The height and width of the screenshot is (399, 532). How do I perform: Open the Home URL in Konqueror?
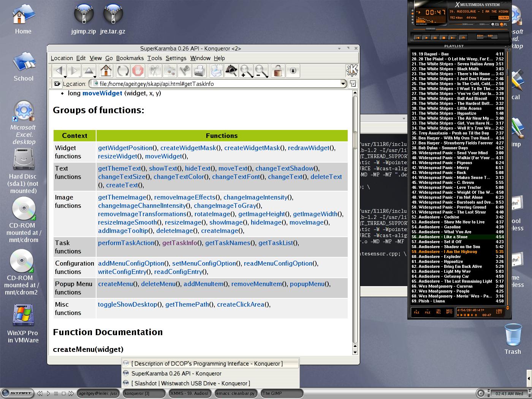106,71
